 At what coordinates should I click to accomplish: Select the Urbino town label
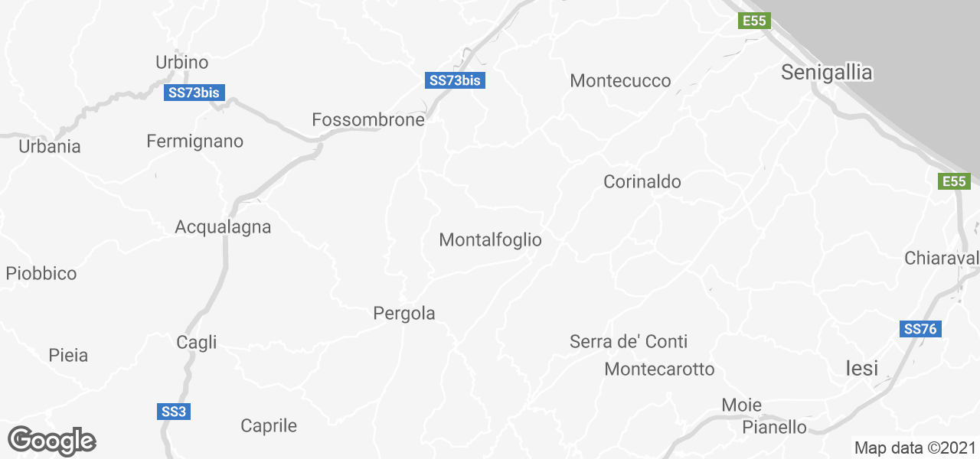pos(181,62)
